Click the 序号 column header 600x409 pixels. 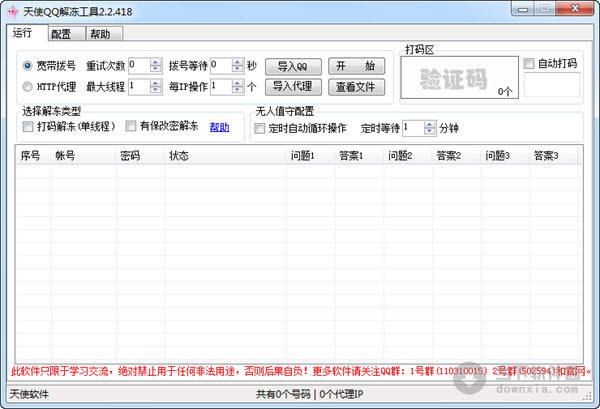tap(34, 156)
